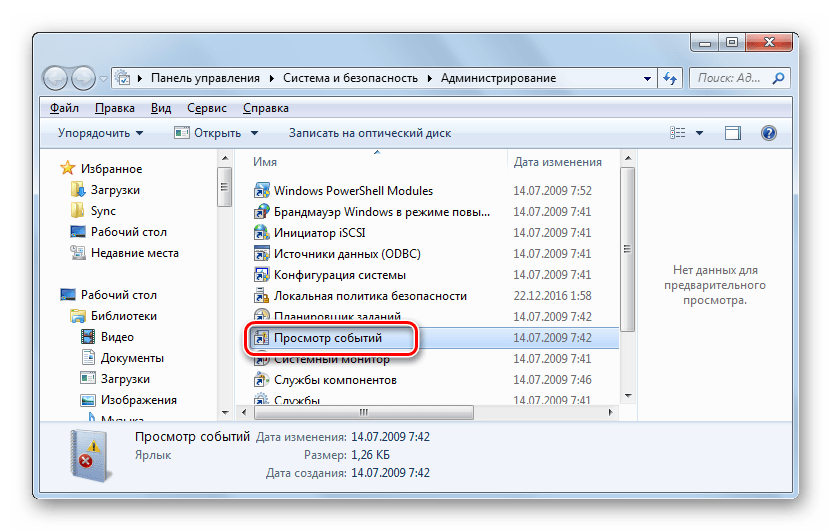The width and height of the screenshot is (832, 532).
Task: Select 'Администрирование' breadcrumb segment
Action: coord(498,78)
